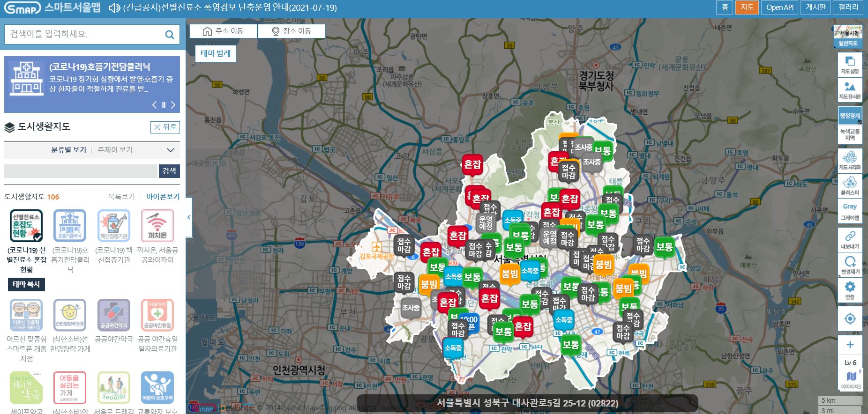
Task: Open the Open API menu
Action: (x=780, y=7)
